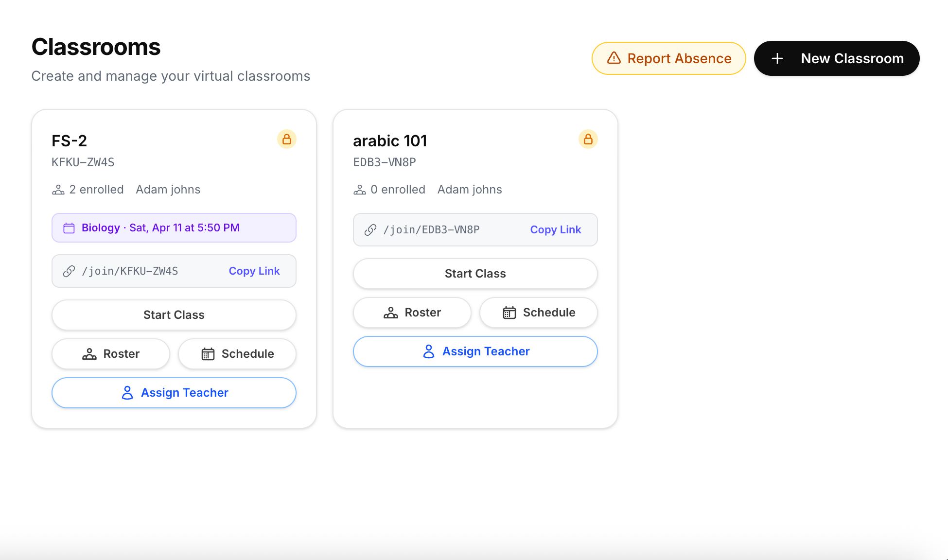Open Roster for FS-2 classroom

coord(111,354)
